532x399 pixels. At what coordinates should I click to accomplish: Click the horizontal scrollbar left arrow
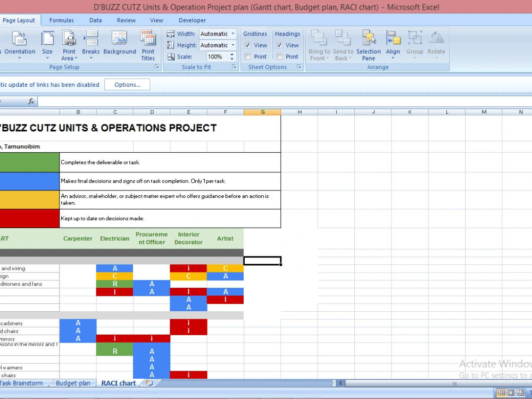coord(340,384)
